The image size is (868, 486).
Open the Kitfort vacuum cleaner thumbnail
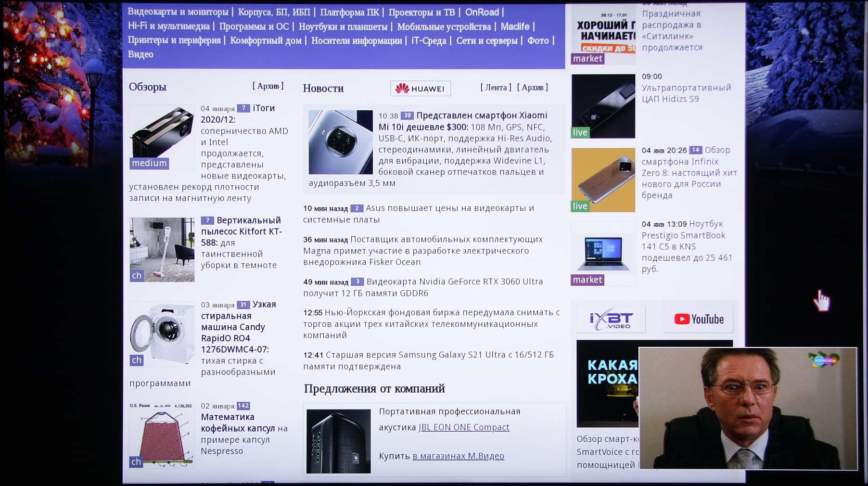[x=162, y=249]
